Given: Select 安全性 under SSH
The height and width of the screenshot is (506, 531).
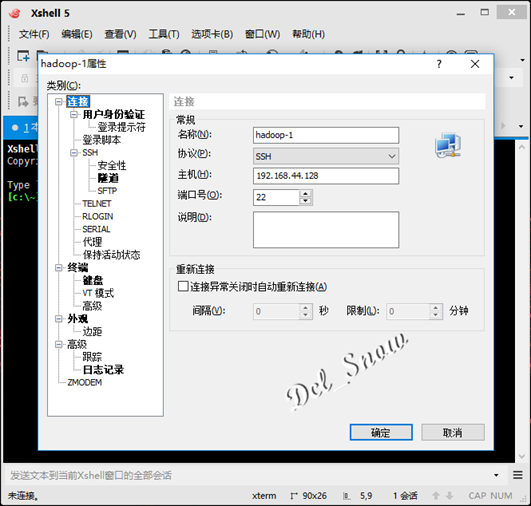Looking at the screenshot, I should pos(112,165).
